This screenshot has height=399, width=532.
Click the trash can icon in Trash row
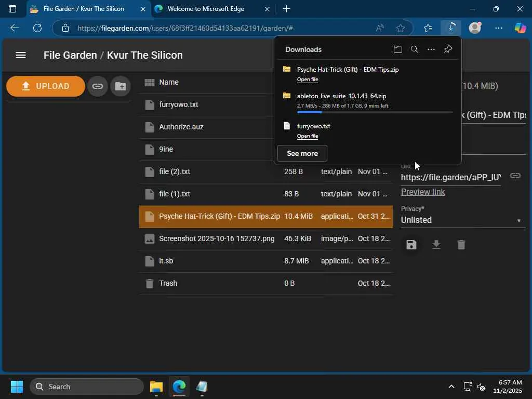(x=149, y=283)
